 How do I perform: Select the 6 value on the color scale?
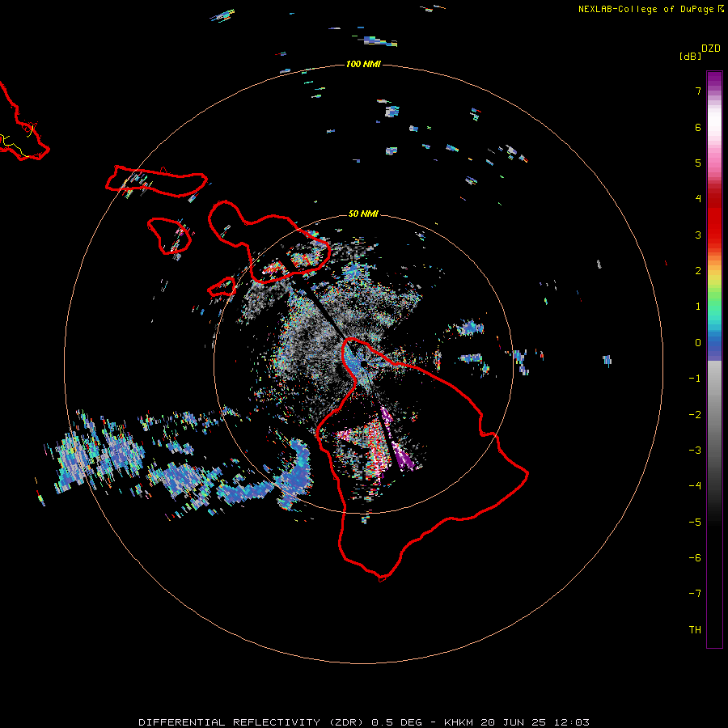(x=698, y=127)
